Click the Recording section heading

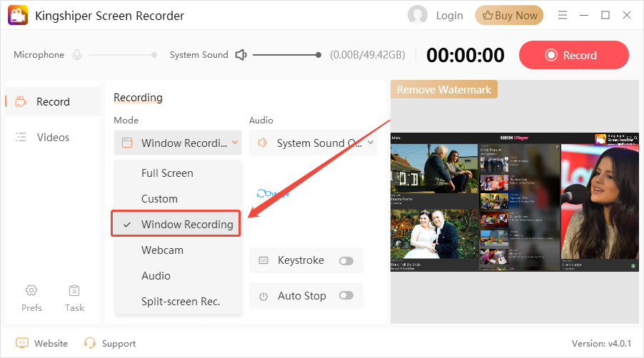tap(138, 98)
